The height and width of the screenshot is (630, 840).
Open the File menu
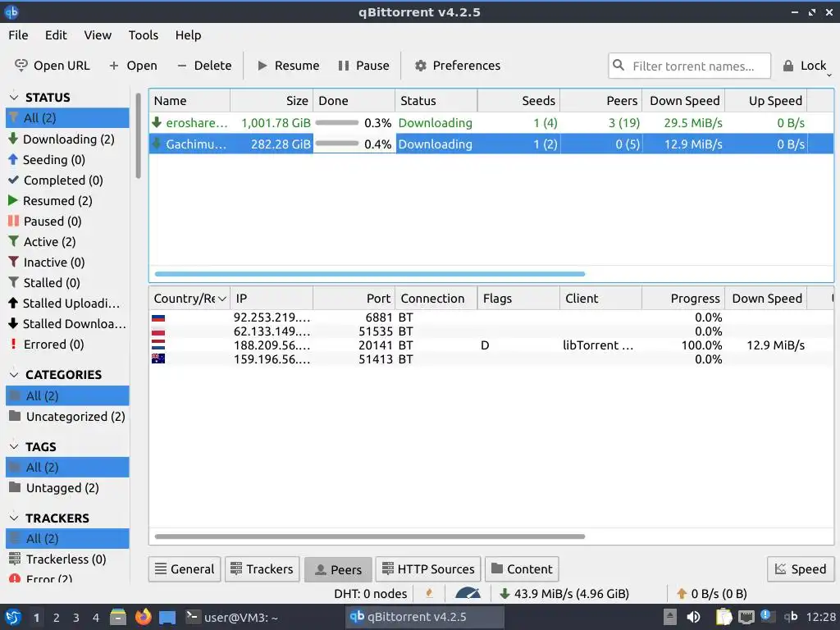click(x=18, y=34)
